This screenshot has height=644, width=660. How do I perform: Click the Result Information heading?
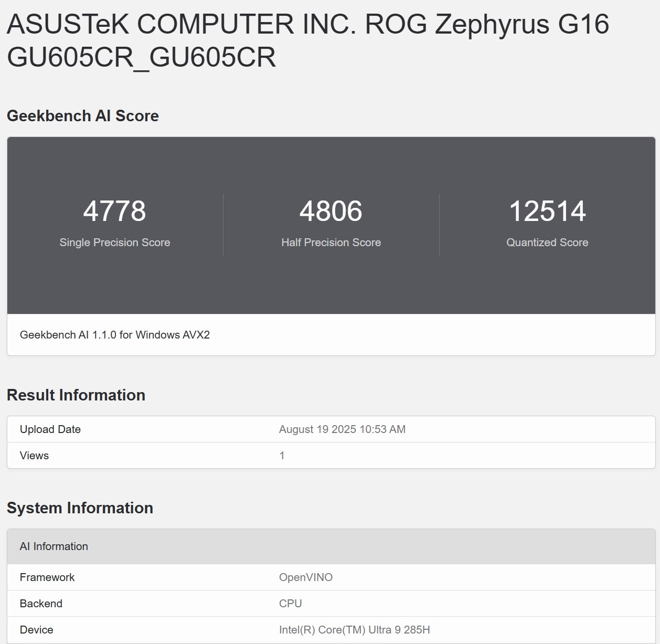pyautogui.click(x=76, y=395)
